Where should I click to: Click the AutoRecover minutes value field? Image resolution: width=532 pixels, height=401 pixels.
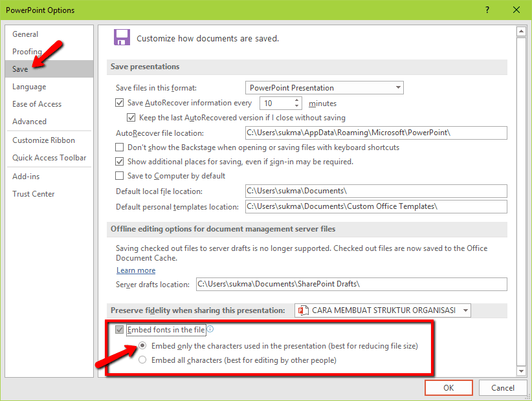[276, 103]
